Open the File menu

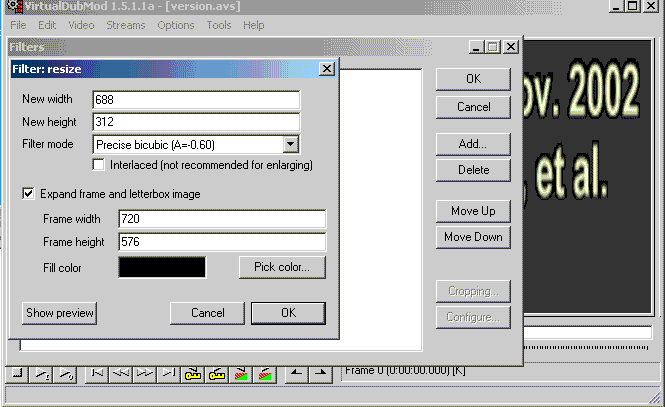tap(18, 25)
